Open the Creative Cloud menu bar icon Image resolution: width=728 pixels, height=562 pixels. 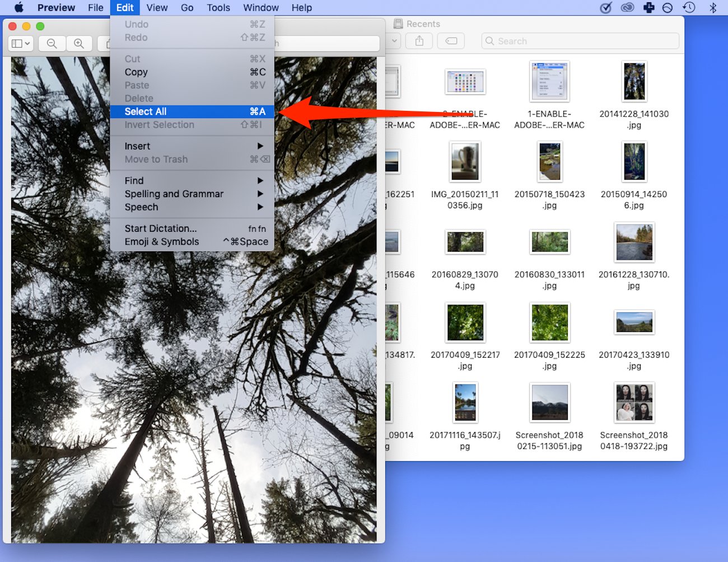pos(627,7)
